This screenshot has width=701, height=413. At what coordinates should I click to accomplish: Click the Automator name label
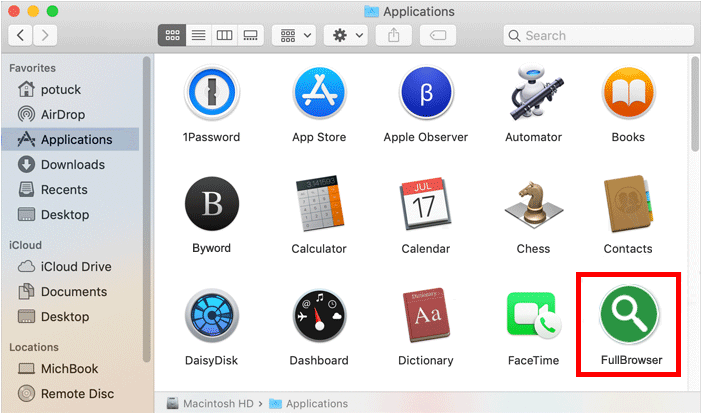pyautogui.click(x=534, y=137)
